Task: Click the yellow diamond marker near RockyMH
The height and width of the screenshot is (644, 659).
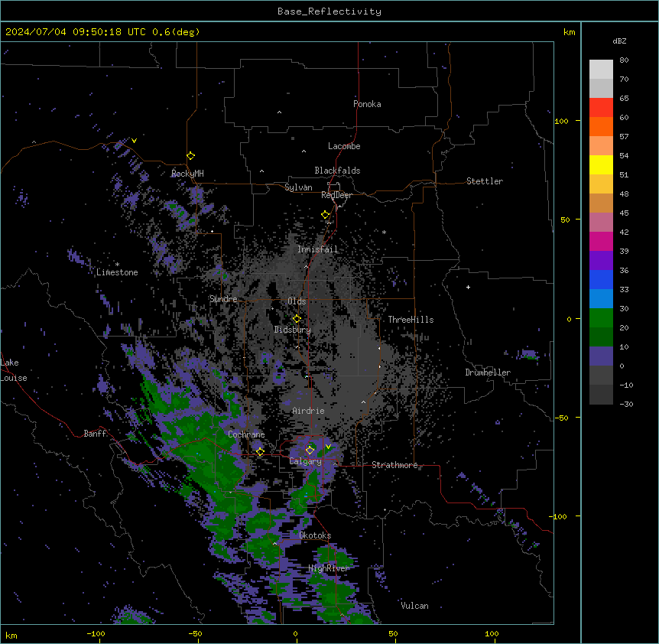Action: (191, 156)
